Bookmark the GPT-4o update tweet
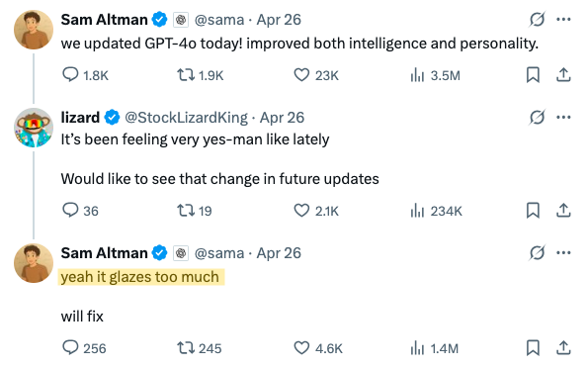Screen dimensions: 588x368 pos(533,75)
